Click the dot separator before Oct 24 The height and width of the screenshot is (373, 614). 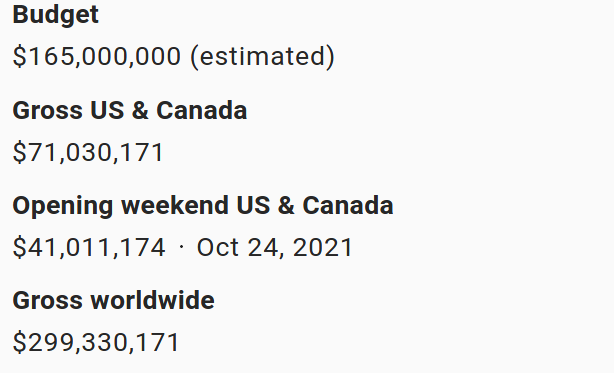point(181,247)
